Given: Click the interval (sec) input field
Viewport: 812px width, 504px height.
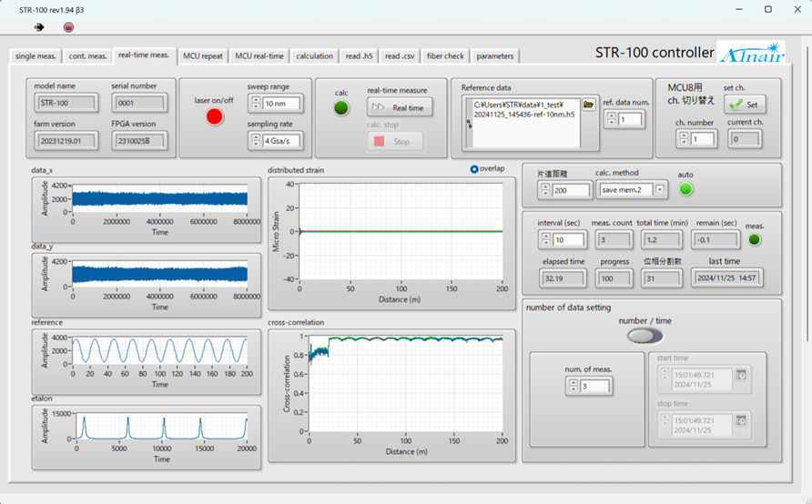Looking at the screenshot, I should [566, 239].
